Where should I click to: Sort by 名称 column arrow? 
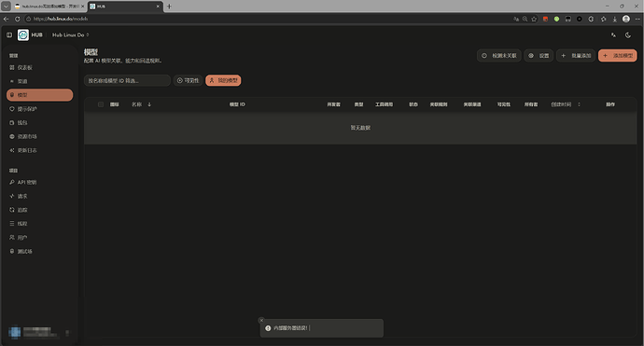pyautogui.click(x=149, y=104)
